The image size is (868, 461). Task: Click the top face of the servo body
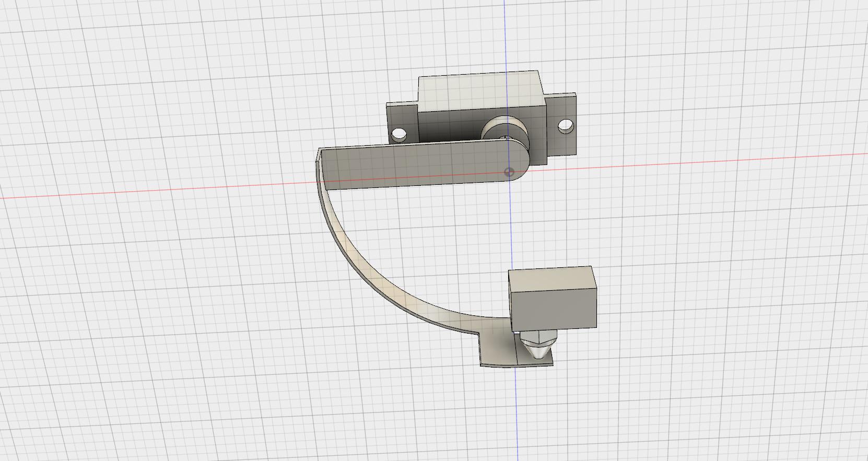[478, 90]
